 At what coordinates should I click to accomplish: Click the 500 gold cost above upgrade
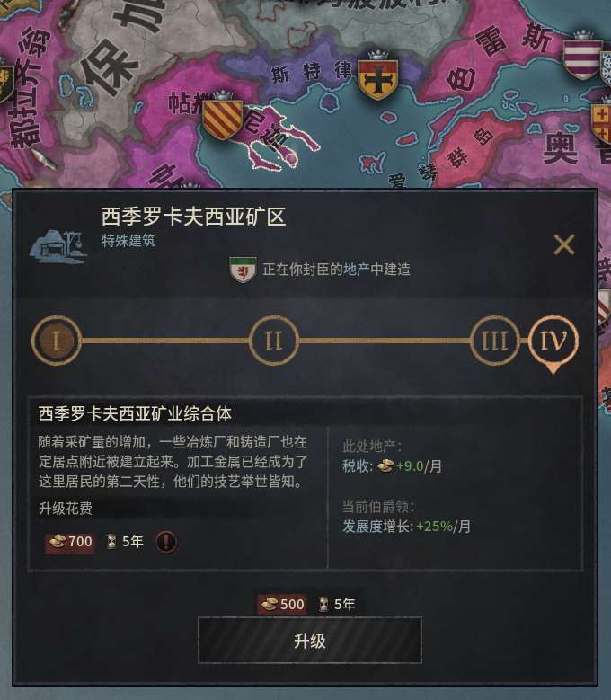point(282,605)
